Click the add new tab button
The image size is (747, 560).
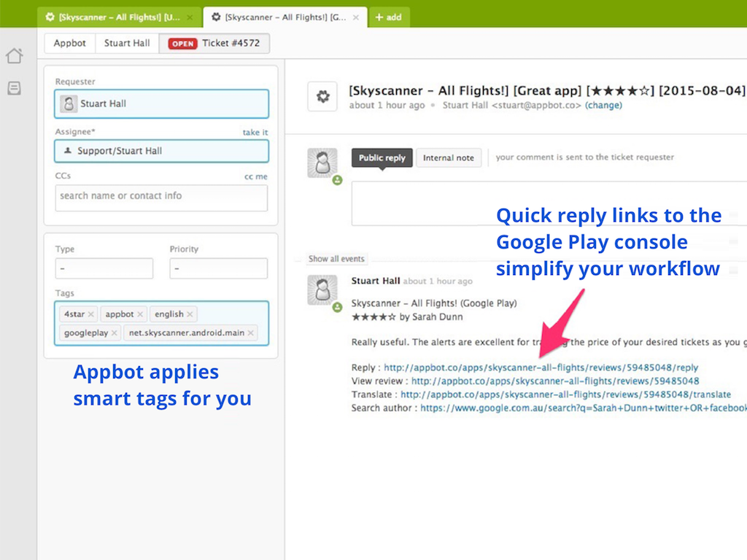(389, 17)
